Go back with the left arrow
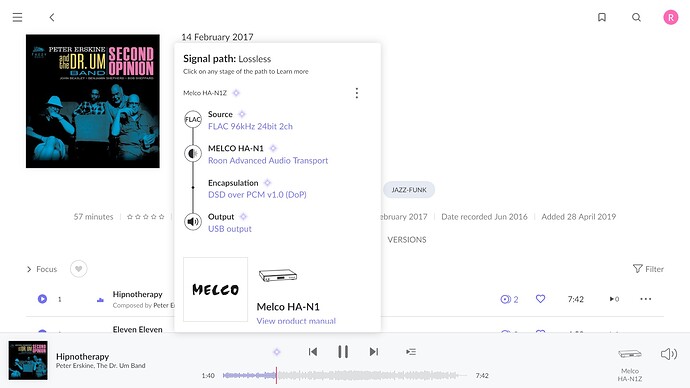Viewport: 690px width, 388px height. coord(52,18)
